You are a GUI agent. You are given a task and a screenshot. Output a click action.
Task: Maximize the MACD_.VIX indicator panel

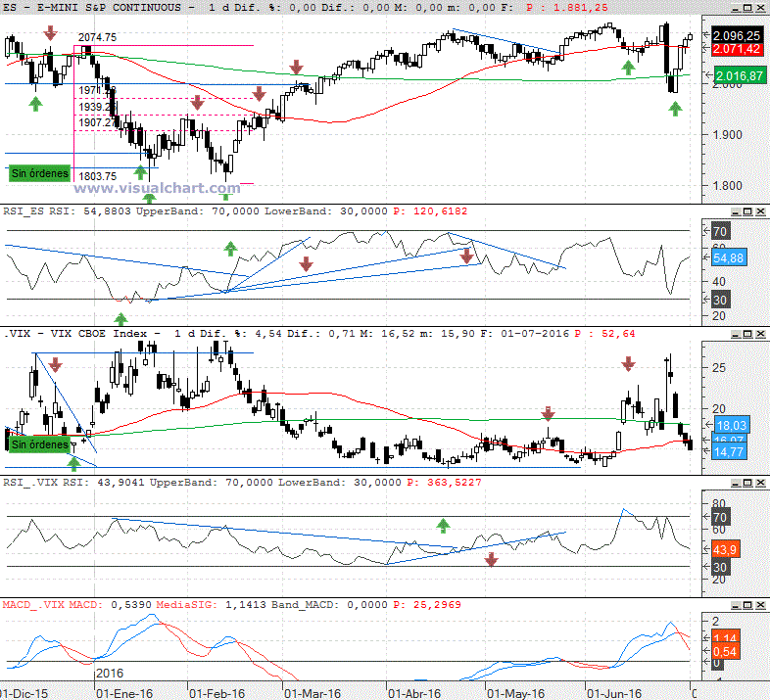(747, 605)
